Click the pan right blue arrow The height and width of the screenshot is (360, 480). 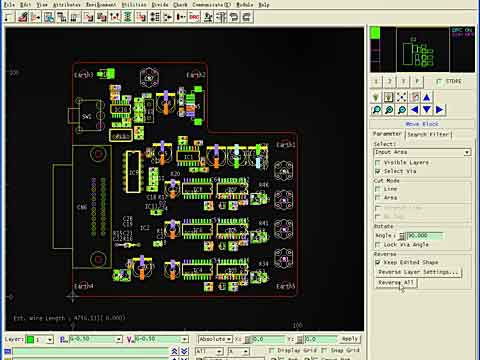pyautogui.click(x=439, y=109)
